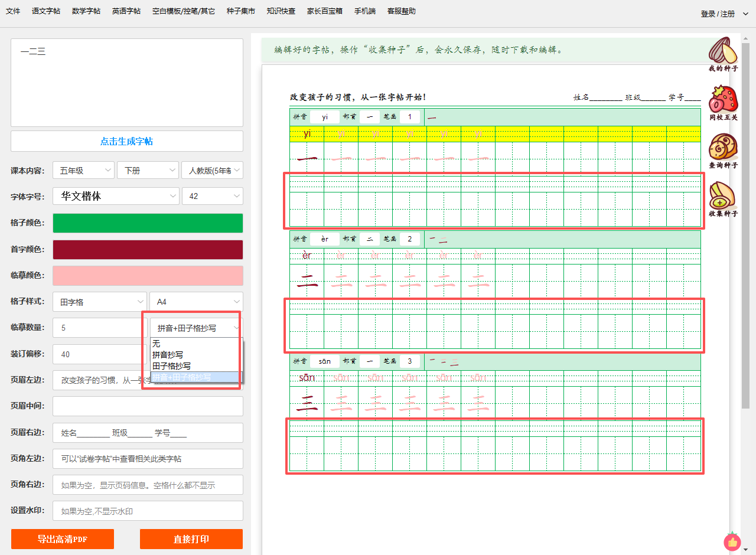Open the 我的种子 sunflower seed icon
The width and height of the screenshot is (756, 555).
tap(723, 51)
